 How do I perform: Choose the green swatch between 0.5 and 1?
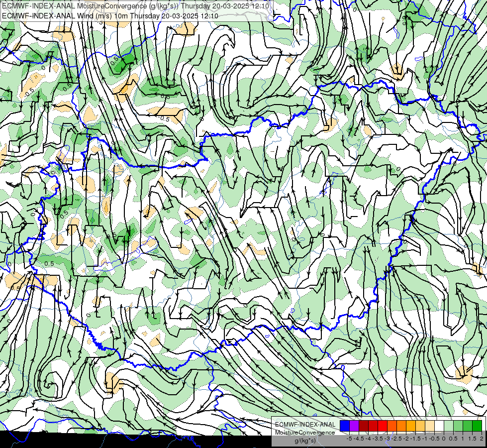[x=458, y=426]
